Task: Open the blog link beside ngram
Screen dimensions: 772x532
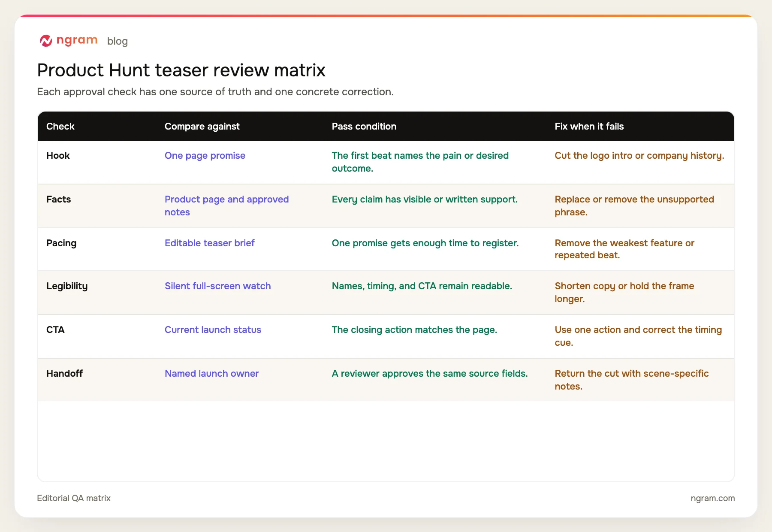Action: tap(118, 41)
